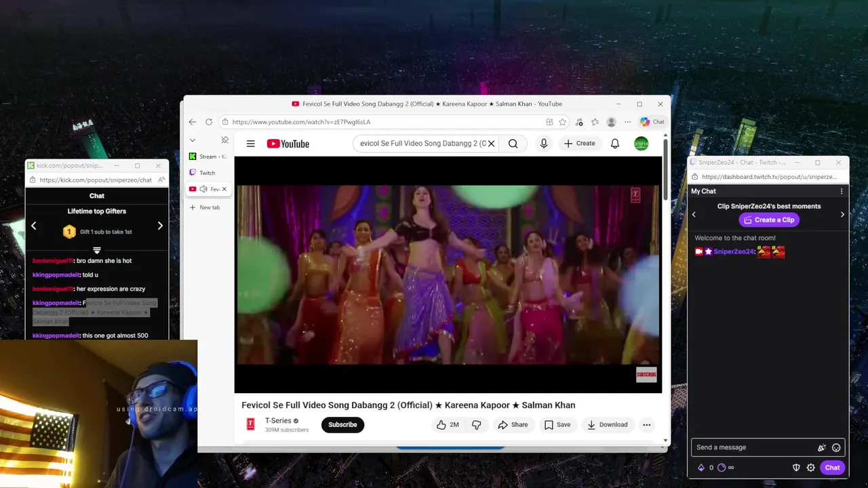The image size is (868, 488).
Task: Click 'her expression are crazy' message
Action: click(111, 289)
